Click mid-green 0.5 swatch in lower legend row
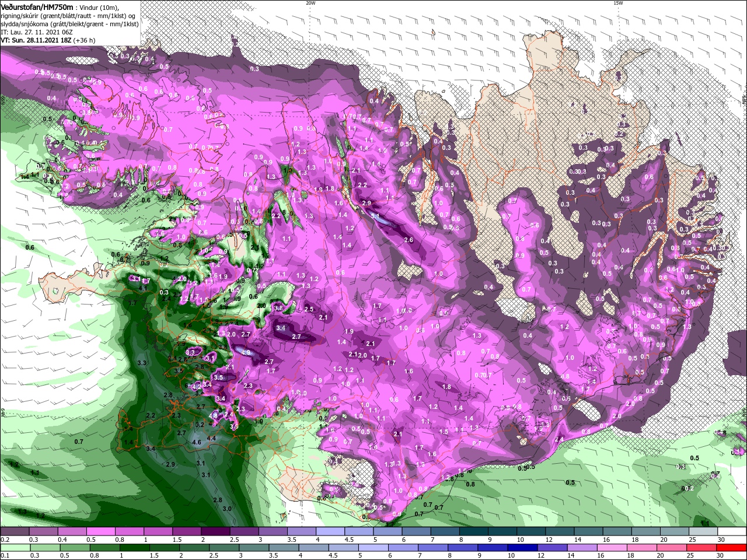This screenshot has width=747, height=560. pyautogui.click(x=75, y=548)
